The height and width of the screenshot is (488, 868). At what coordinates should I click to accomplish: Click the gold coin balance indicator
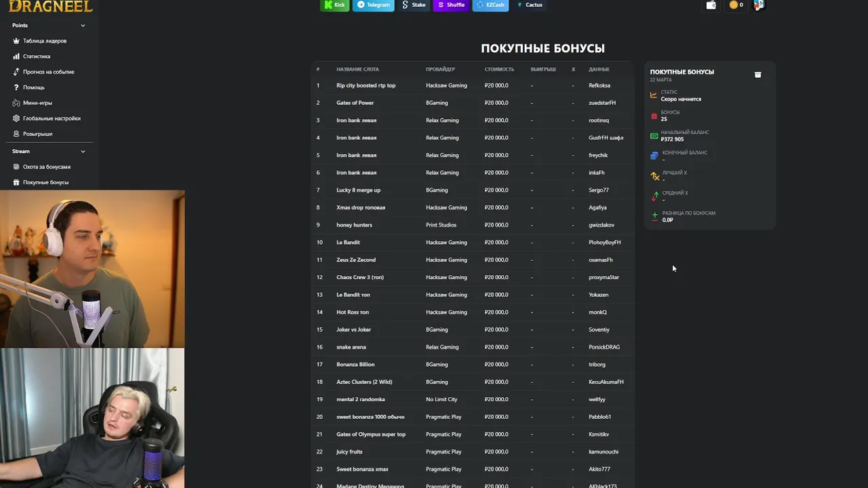pos(736,5)
